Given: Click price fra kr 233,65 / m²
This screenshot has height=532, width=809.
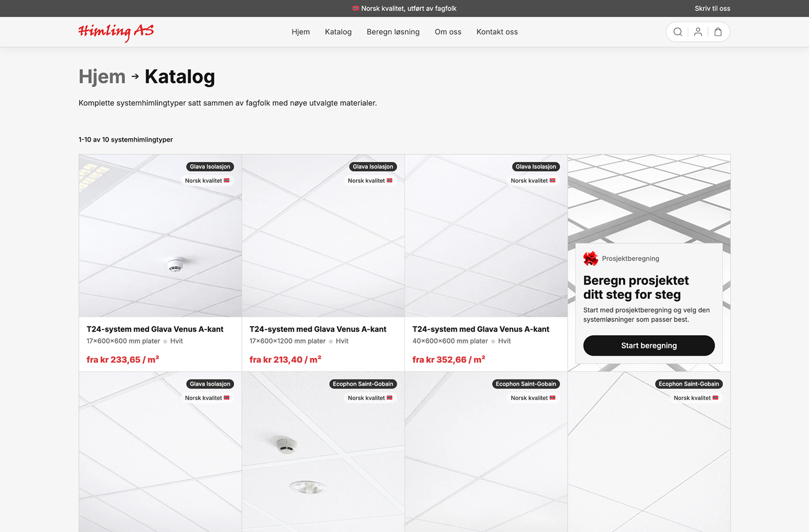Looking at the screenshot, I should 123,360.
